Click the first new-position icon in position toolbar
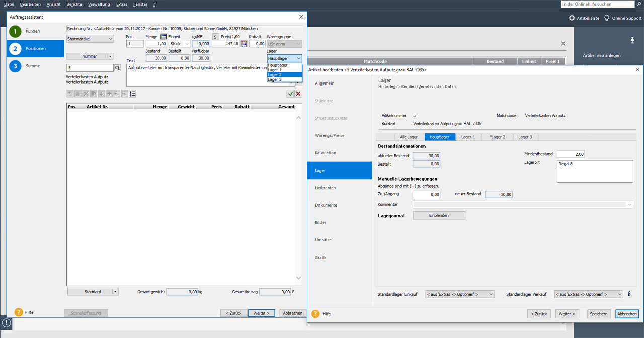 (70, 94)
